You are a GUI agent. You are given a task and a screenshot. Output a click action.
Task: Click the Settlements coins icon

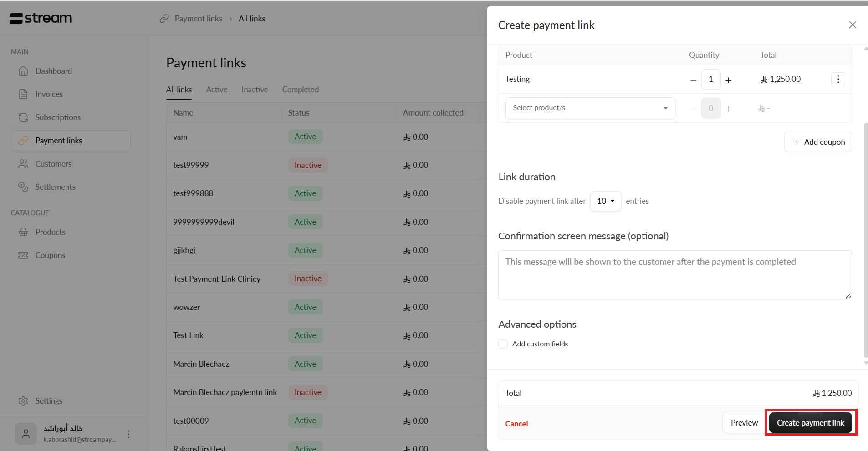23,187
